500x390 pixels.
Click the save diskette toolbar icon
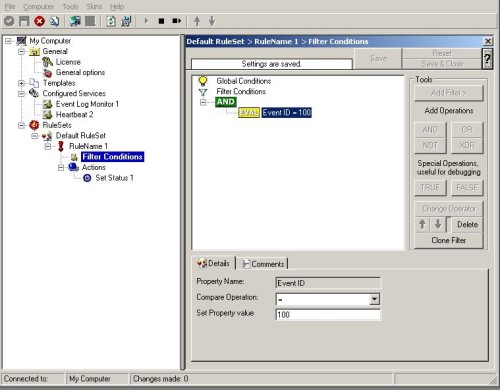click(24, 21)
